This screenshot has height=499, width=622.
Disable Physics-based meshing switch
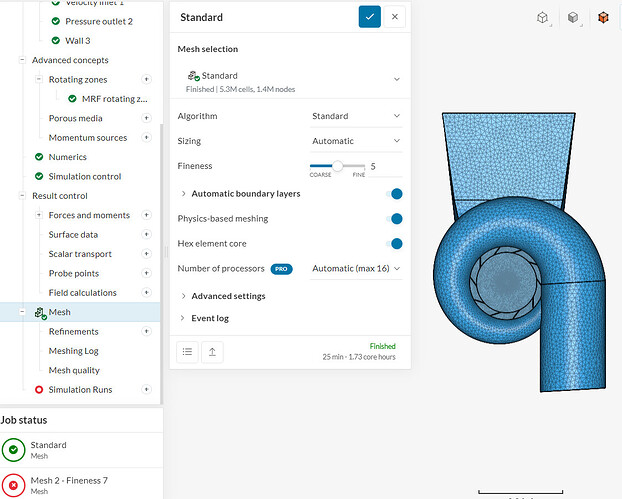coord(396,219)
